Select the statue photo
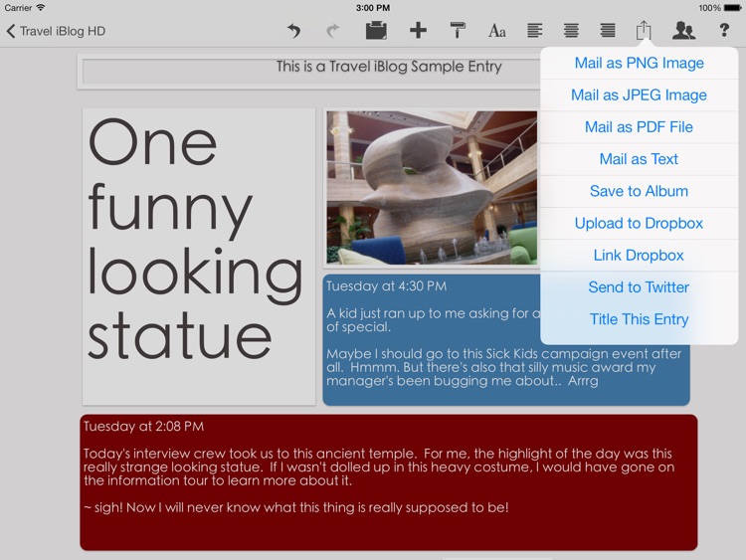Screen dimensions: 746x560 432,187
